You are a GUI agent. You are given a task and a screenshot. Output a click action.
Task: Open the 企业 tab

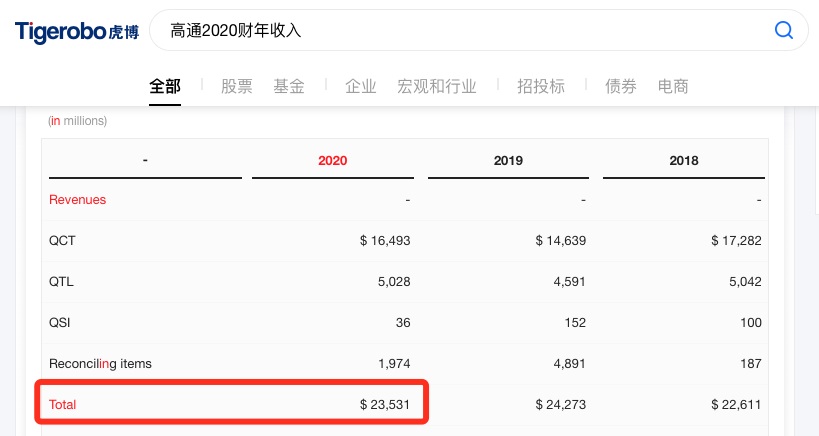pyautogui.click(x=360, y=86)
